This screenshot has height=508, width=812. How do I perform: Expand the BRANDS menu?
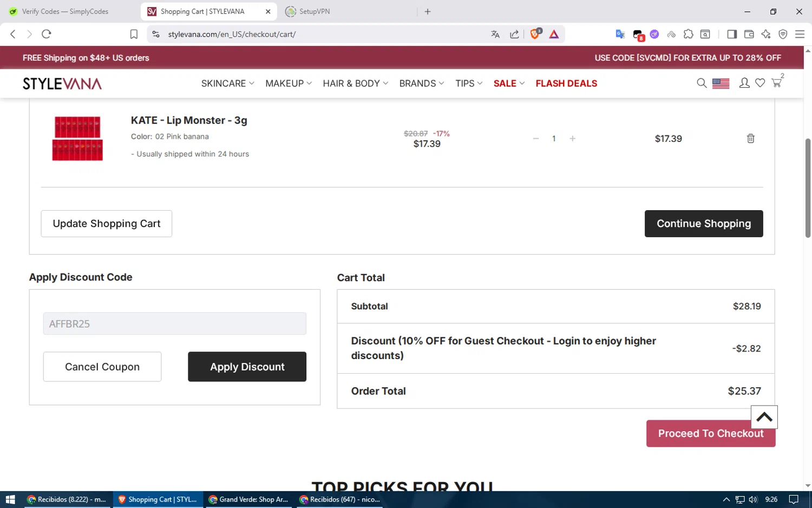pos(422,83)
